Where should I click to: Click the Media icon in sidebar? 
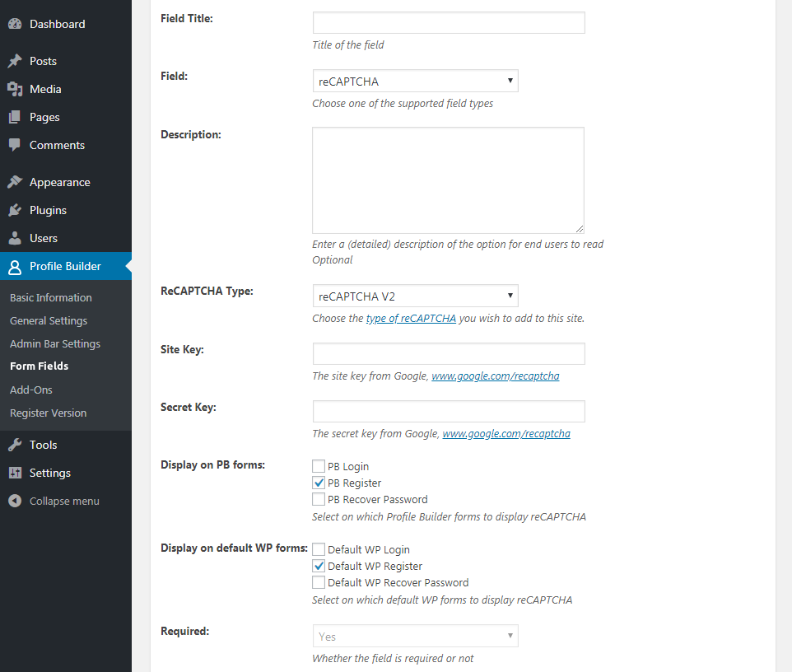click(15, 89)
